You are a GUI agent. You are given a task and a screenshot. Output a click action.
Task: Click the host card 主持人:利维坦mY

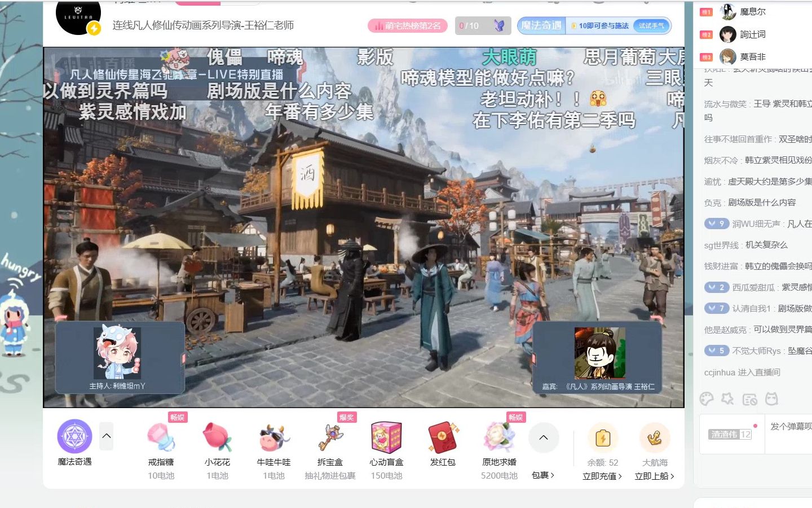click(x=120, y=358)
